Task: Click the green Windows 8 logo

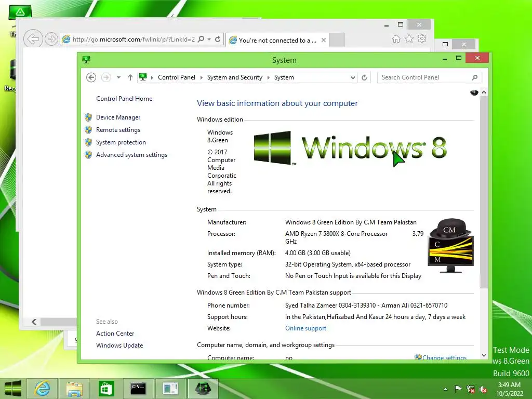Action: [350, 148]
